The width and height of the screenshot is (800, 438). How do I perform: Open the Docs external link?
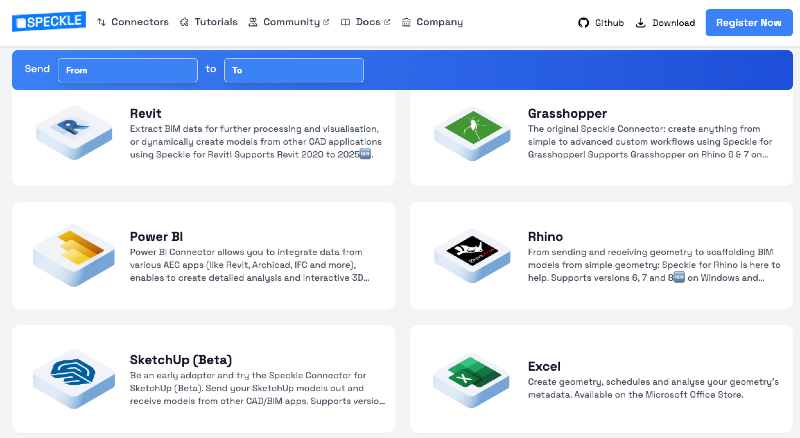[367, 22]
